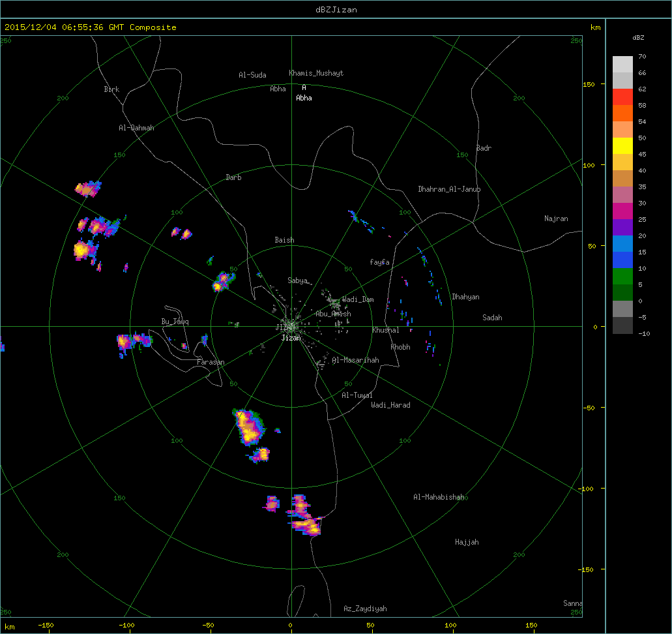Click the 'dBZ' heading above the legend
Viewport: 672px width, 634px height.
pos(638,38)
